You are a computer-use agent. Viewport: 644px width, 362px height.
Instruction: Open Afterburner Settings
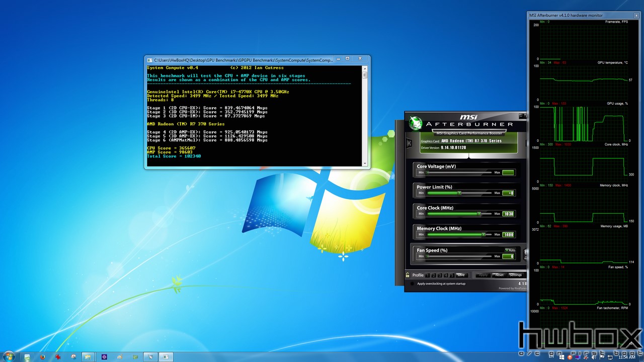point(516,275)
